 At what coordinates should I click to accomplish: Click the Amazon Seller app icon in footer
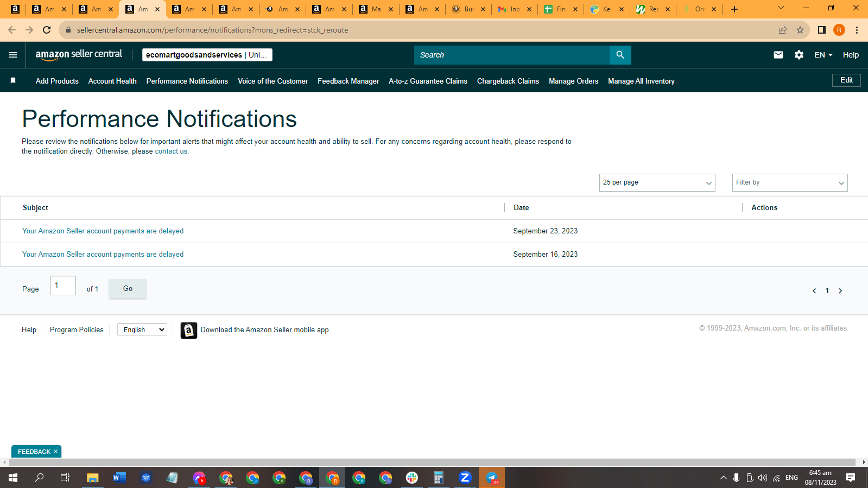[x=188, y=330]
